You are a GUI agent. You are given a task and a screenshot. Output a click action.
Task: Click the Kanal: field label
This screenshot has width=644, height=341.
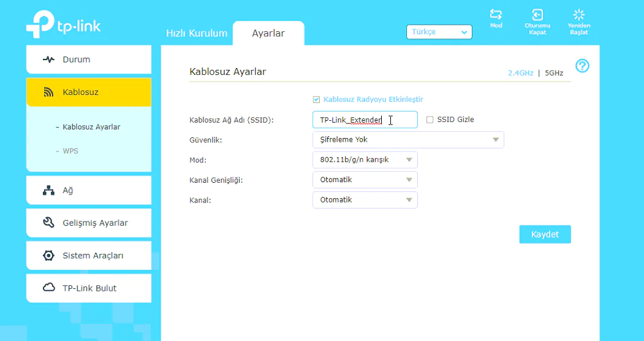tap(200, 201)
